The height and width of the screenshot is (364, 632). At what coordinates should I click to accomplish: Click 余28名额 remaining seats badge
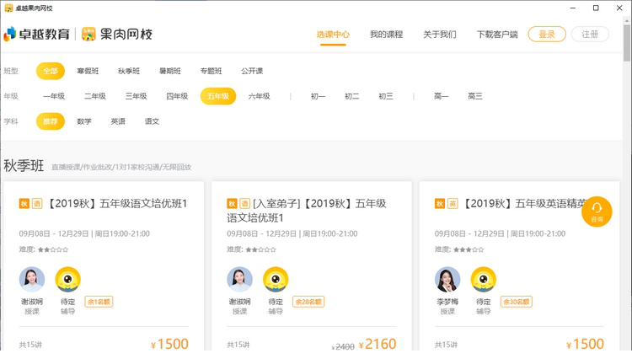pos(308,302)
